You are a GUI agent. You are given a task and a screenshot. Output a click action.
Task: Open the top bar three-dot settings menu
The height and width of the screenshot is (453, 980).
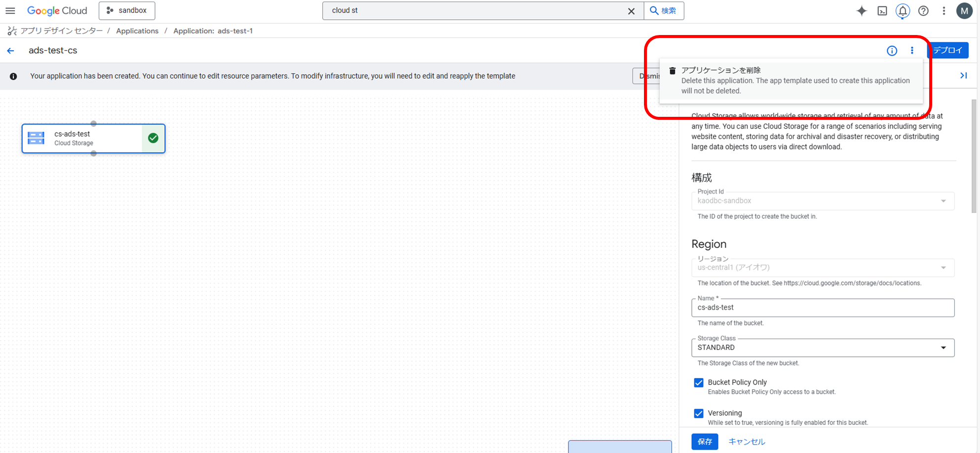944,11
